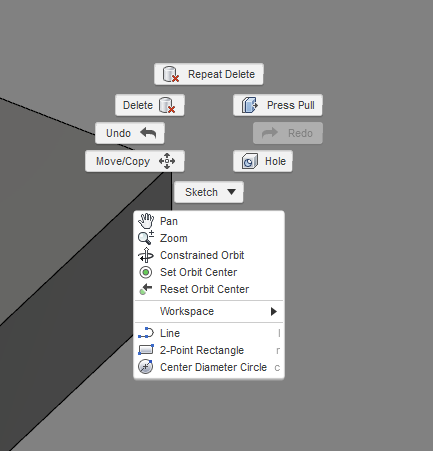
Task: Click the Hole feature icon
Action: point(250,161)
